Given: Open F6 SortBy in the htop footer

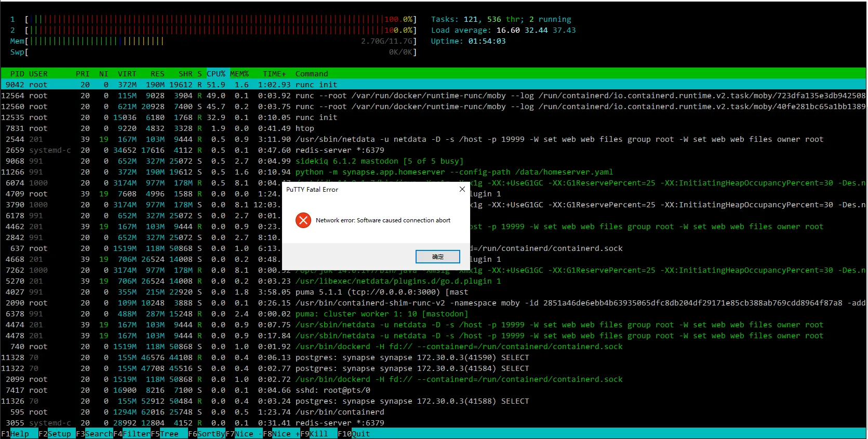Looking at the screenshot, I should pyautogui.click(x=207, y=434).
